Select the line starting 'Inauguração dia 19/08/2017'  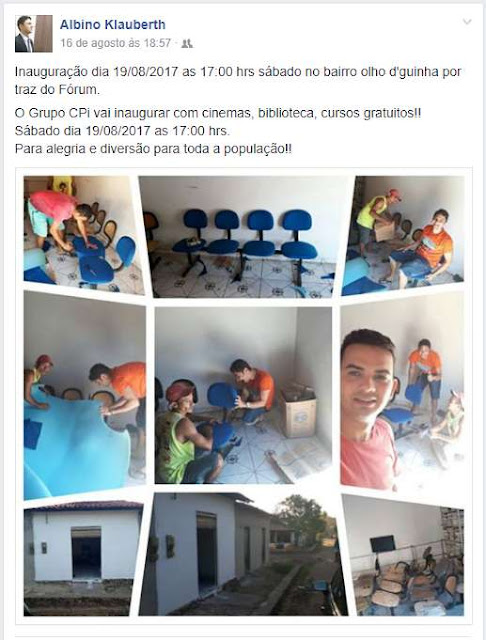point(238,71)
